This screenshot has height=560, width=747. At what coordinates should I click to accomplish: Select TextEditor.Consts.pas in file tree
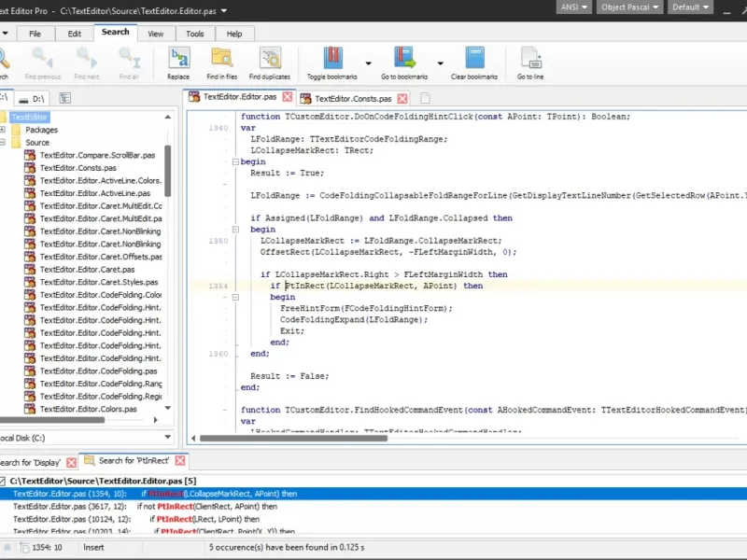tap(78, 168)
